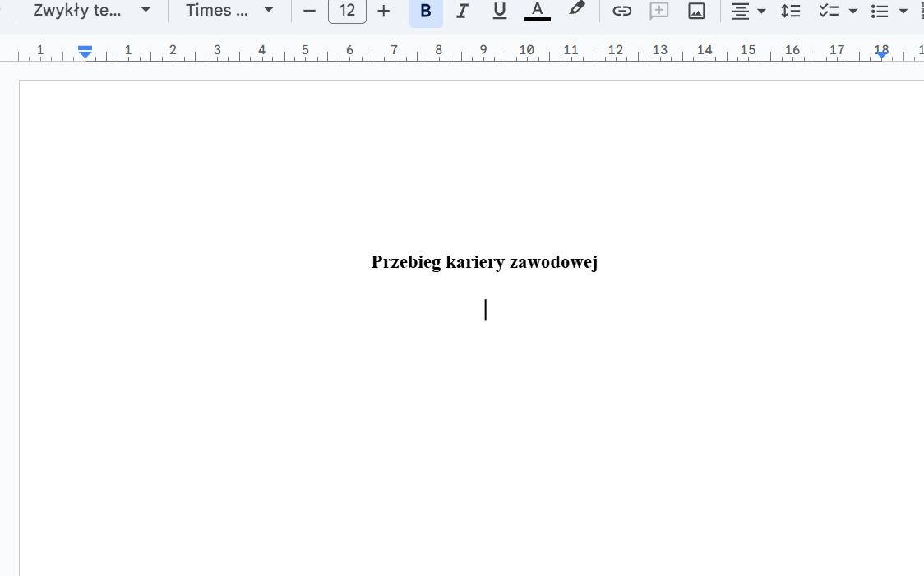924x576 pixels.
Task: Decrease font size with minus button
Action: tap(309, 12)
